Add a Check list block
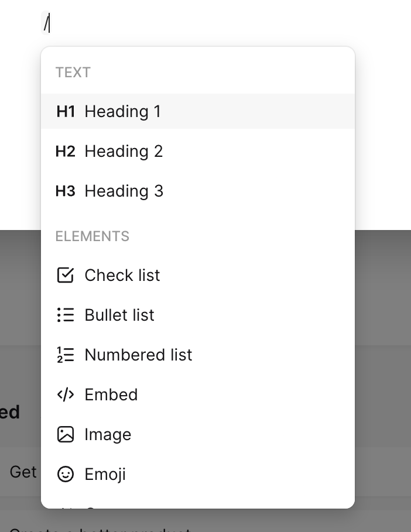 (x=122, y=275)
